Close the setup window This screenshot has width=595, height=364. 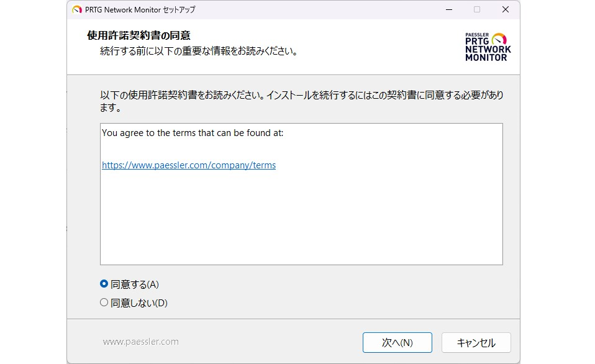506,9
